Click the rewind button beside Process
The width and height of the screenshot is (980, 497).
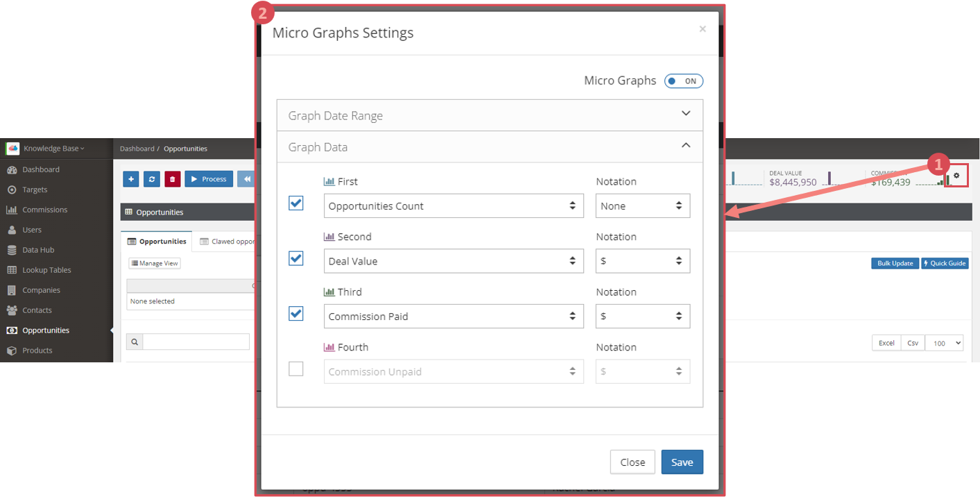tap(245, 179)
